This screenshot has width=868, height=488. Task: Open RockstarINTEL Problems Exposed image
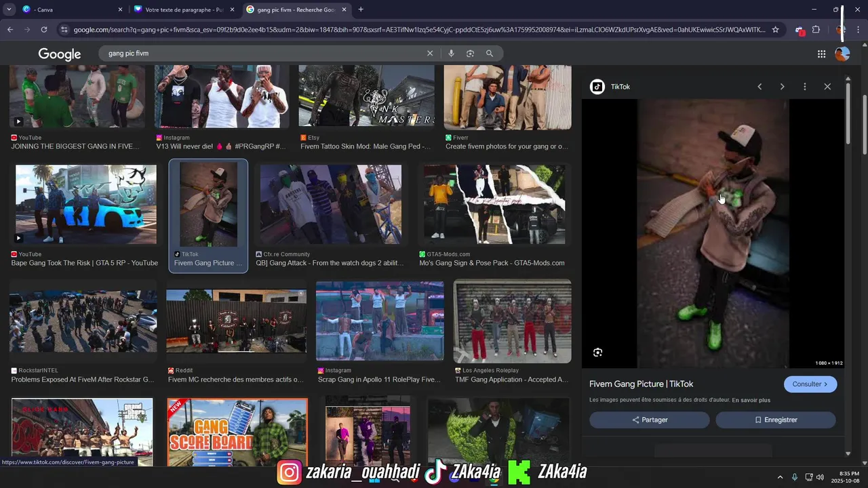83,321
